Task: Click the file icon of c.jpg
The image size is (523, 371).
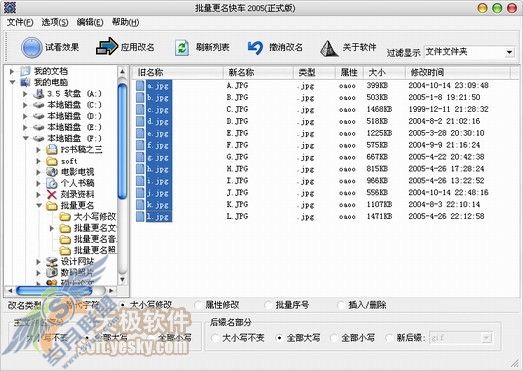Action: point(140,109)
